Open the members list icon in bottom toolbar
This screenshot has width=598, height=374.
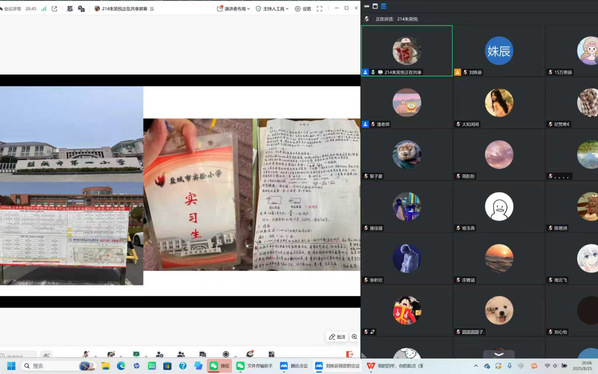pos(181,354)
